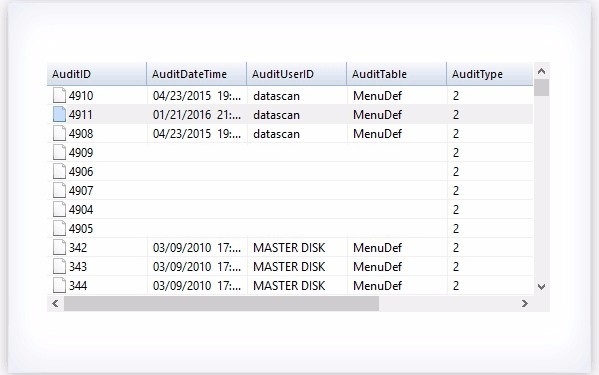Click AuditType value 2 in row 4909
The width and height of the screenshot is (599, 375).
coord(456,152)
